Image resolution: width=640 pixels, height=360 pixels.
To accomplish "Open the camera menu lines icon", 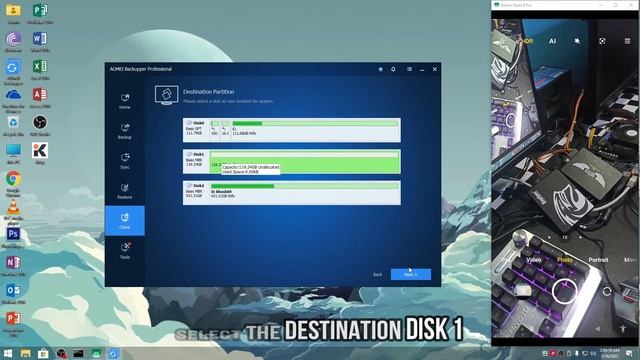I will coord(627,41).
